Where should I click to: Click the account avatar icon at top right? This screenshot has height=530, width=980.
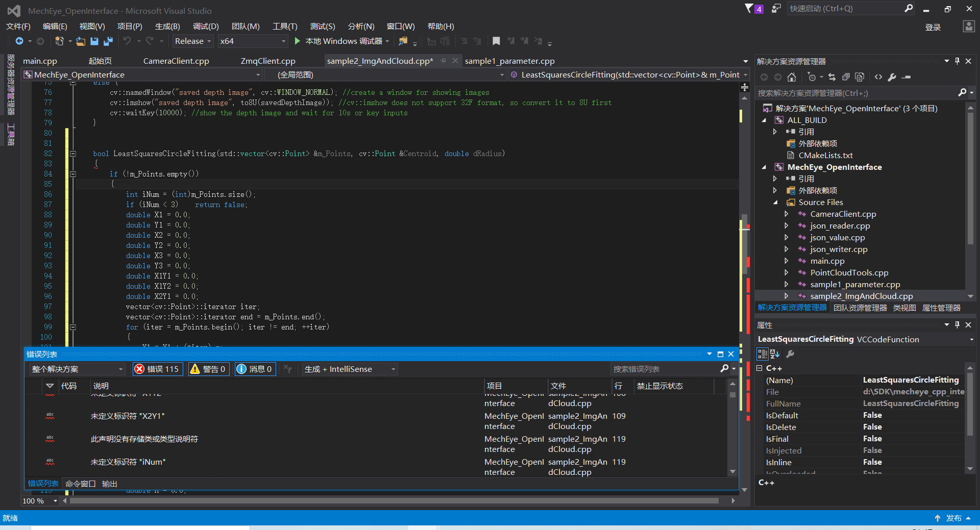click(x=968, y=27)
